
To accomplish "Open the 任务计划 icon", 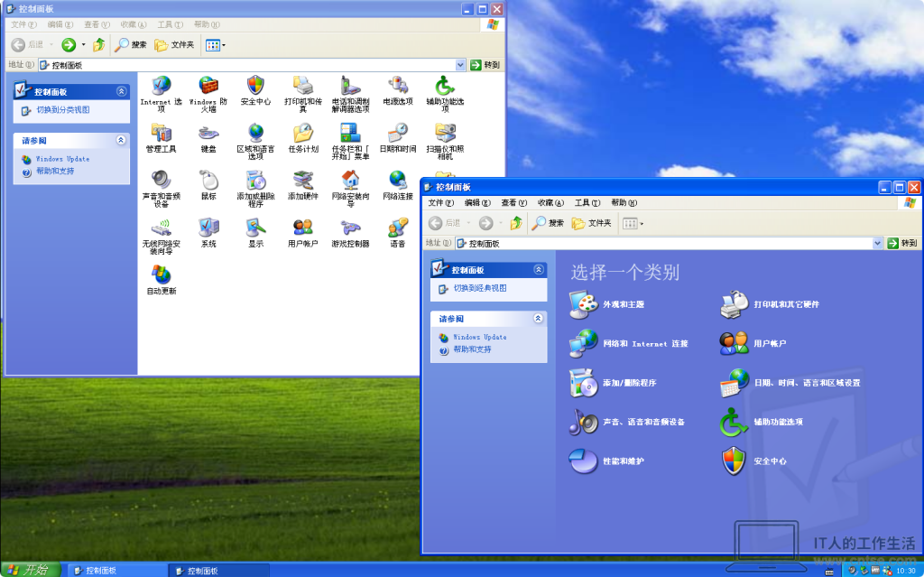I will [x=303, y=137].
